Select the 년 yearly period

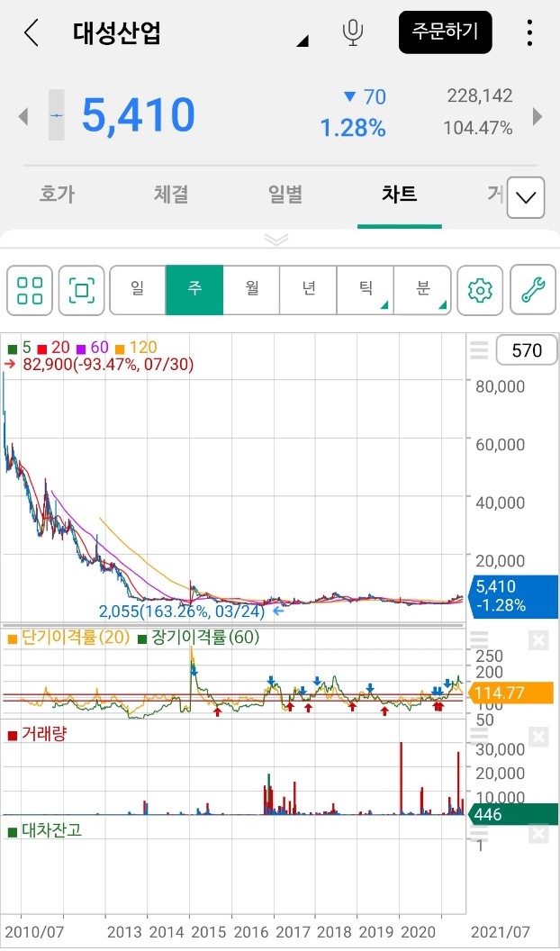(309, 291)
